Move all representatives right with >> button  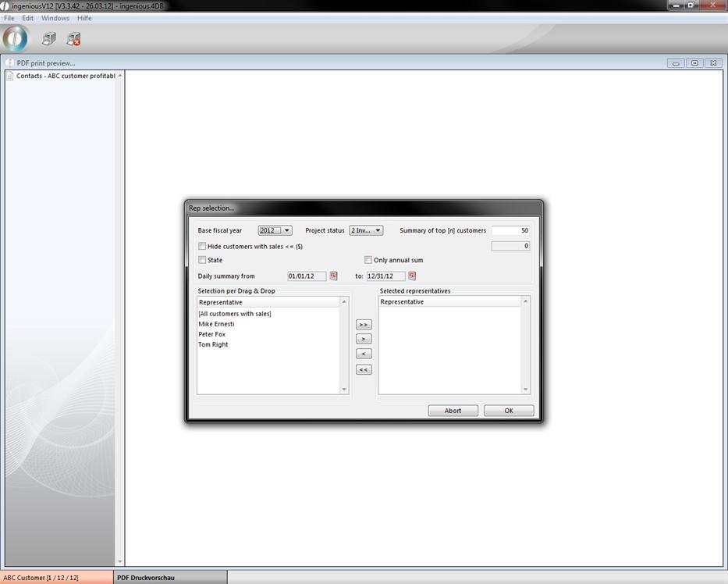pos(364,325)
